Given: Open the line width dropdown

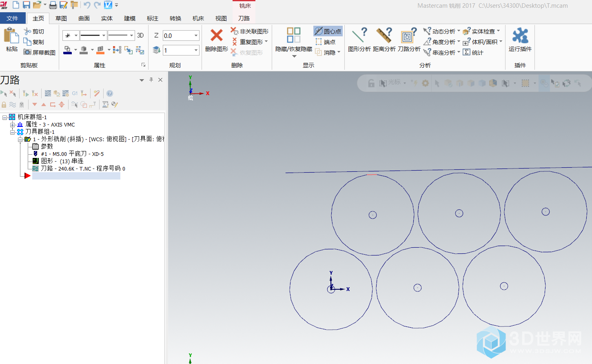Looking at the screenshot, I should click(x=131, y=36).
